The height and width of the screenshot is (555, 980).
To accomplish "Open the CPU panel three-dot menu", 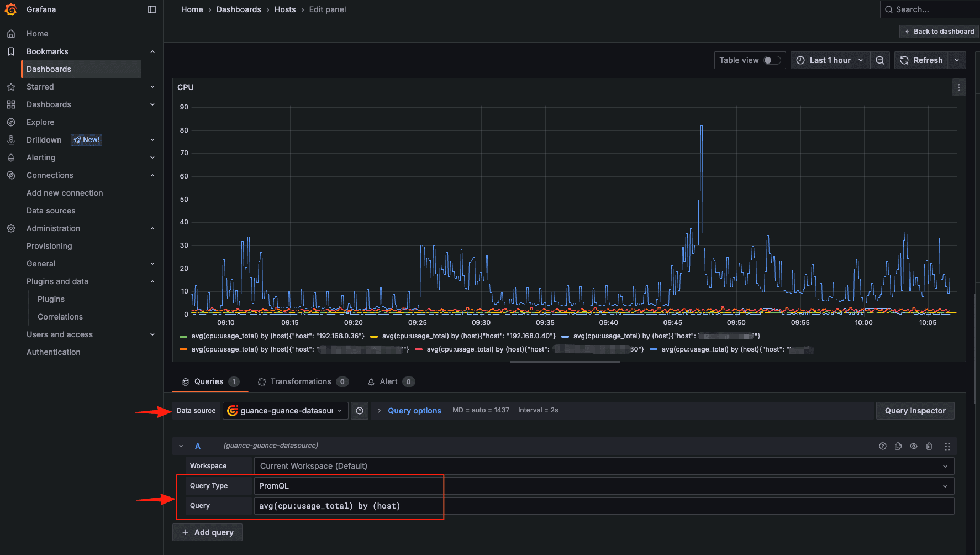I will pos(959,87).
